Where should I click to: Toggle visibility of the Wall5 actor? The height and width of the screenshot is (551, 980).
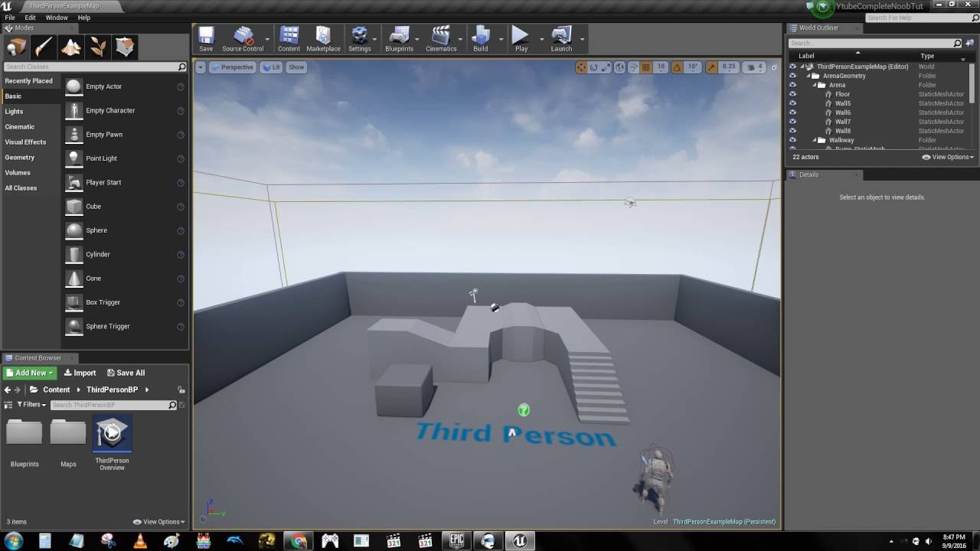792,103
